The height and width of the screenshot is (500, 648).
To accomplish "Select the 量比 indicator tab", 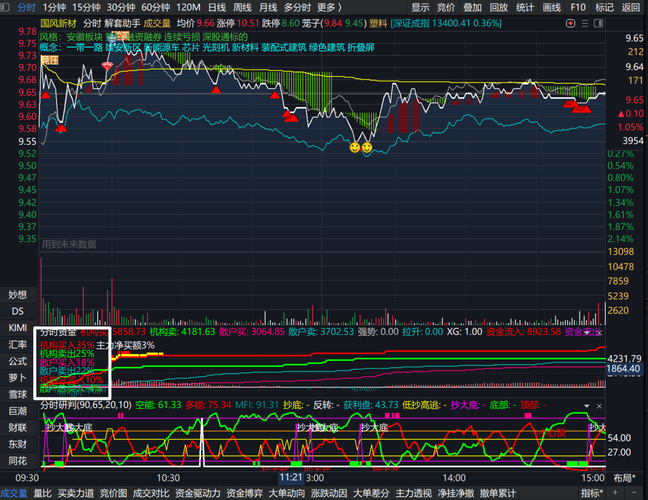I will (x=43, y=493).
